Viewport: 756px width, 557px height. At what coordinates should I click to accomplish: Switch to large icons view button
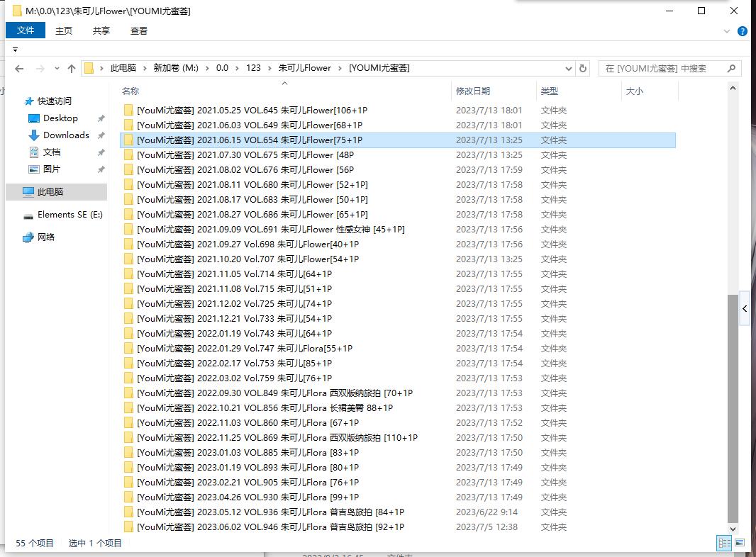point(740,544)
